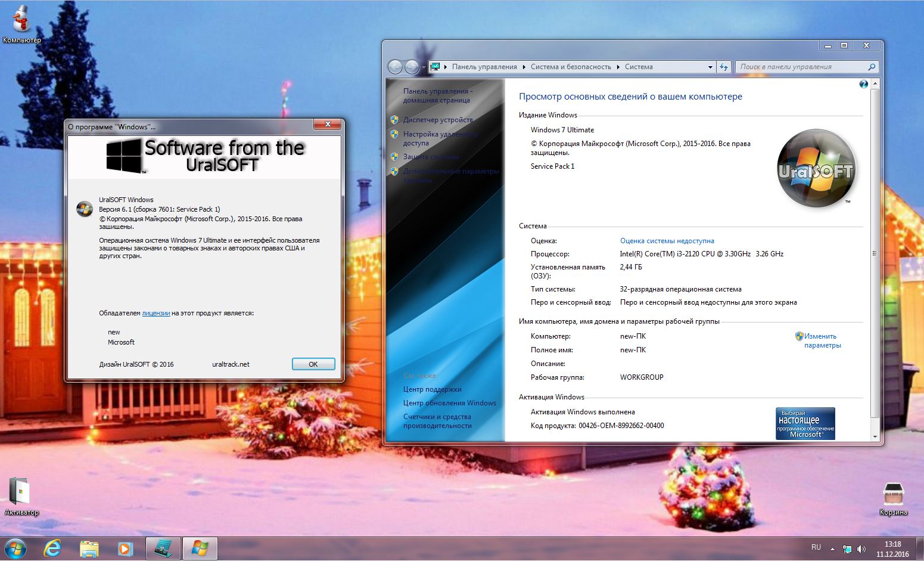Image resolution: width=924 pixels, height=561 pixels.
Task: Close the About Windows dialog
Action: pyautogui.click(x=328, y=125)
